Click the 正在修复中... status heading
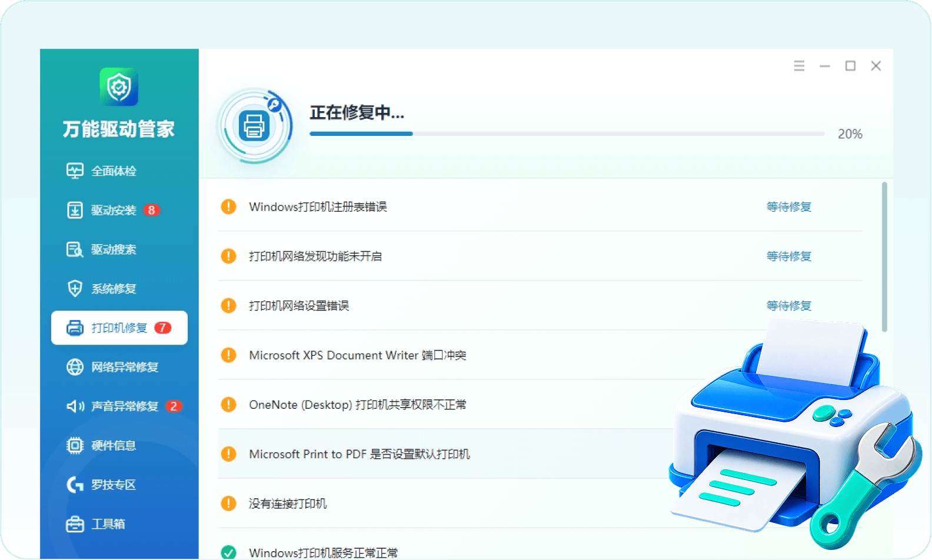 coord(357,112)
